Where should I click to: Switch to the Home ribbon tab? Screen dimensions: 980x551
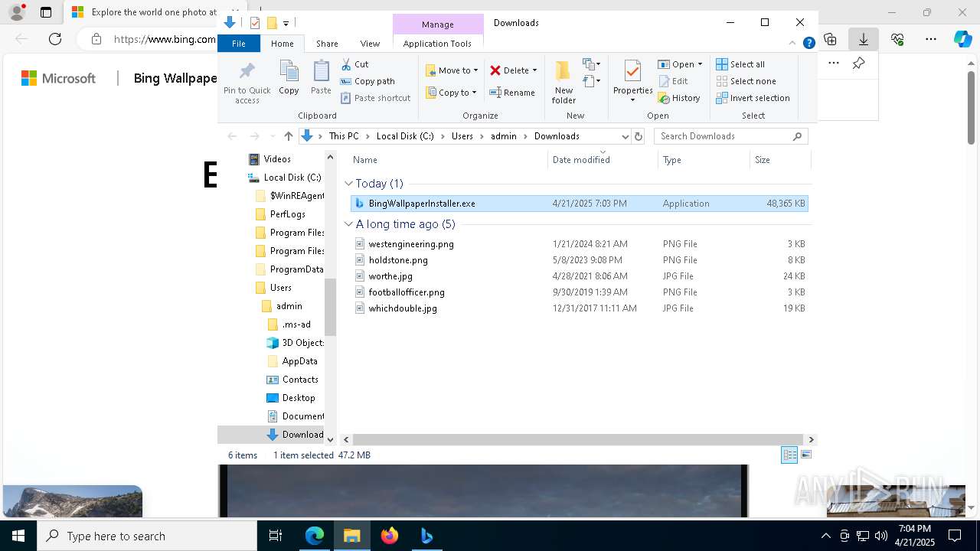point(283,44)
